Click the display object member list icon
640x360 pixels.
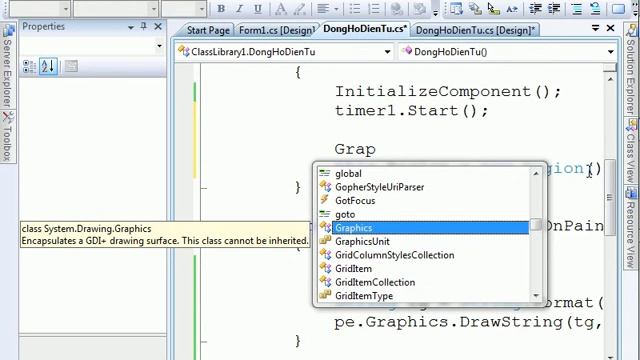pos(456,9)
